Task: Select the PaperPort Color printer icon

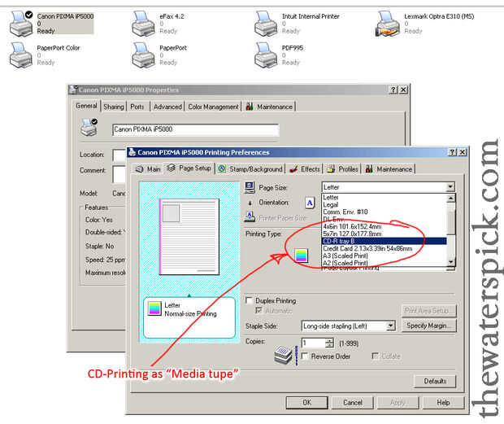Action: point(21,55)
